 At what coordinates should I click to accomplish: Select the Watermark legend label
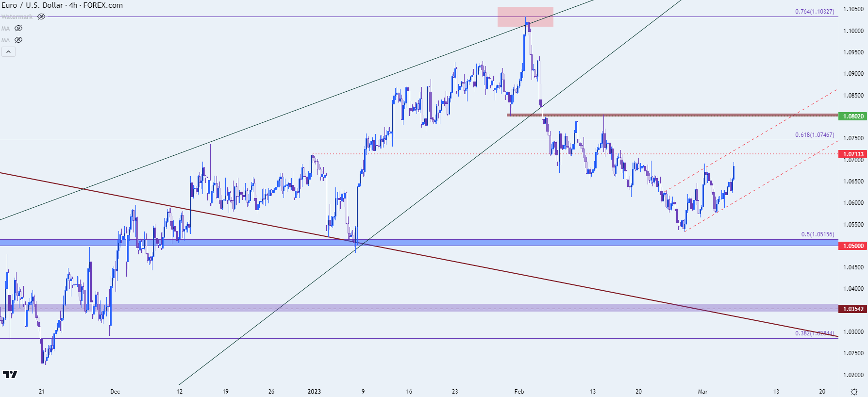tap(17, 17)
